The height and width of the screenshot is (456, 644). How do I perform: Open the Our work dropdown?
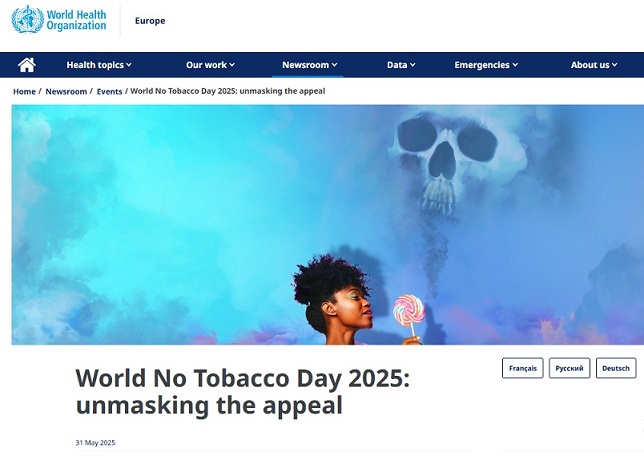tap(210, 65)
